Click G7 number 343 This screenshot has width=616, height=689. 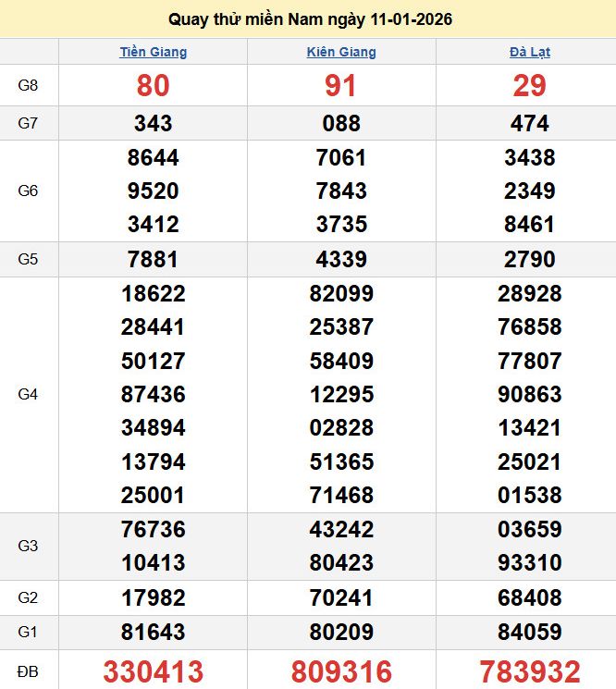153,123
